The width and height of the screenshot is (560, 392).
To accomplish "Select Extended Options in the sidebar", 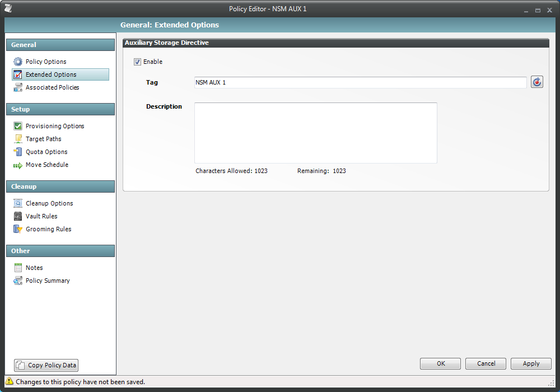I will coord(60,74).
